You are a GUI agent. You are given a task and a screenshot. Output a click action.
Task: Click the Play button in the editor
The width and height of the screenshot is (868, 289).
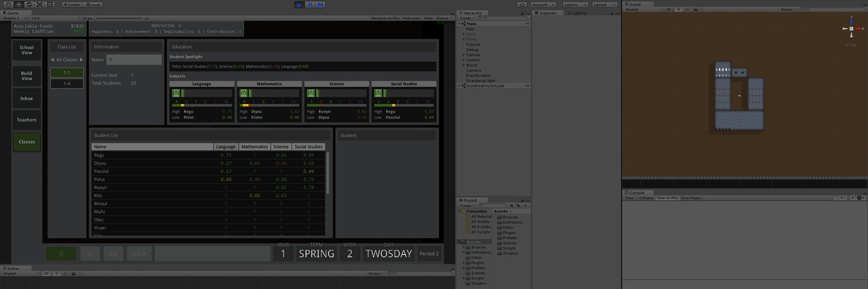click(299, 4)
